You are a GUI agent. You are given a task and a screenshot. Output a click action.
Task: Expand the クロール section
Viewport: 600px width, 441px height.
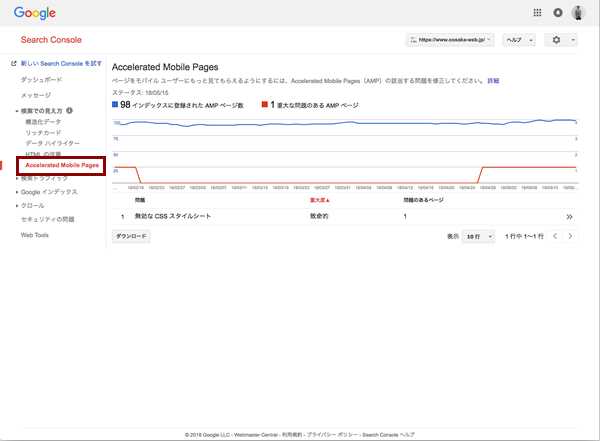click(17, 206)
